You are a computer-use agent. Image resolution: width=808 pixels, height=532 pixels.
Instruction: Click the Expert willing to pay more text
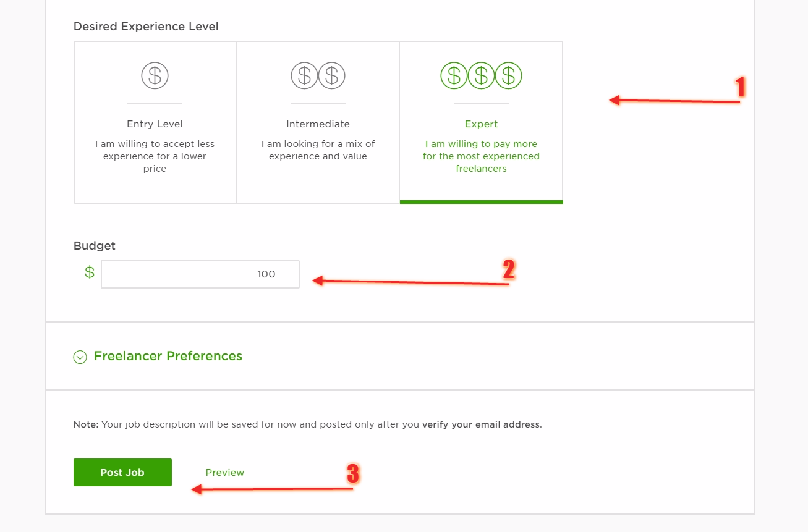[x=481, y=156]
